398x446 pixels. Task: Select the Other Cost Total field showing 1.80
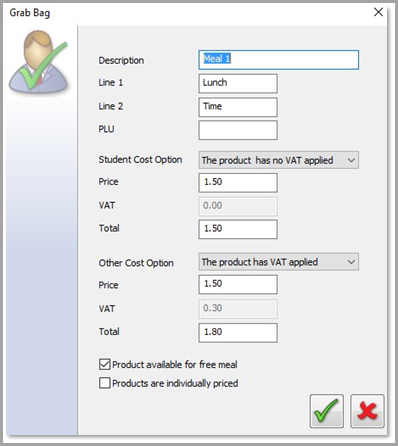click(x=238, y=333)
